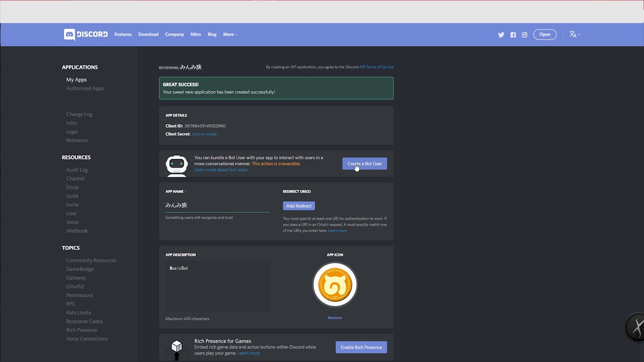Open Webhook resource link

coord(77,231)
